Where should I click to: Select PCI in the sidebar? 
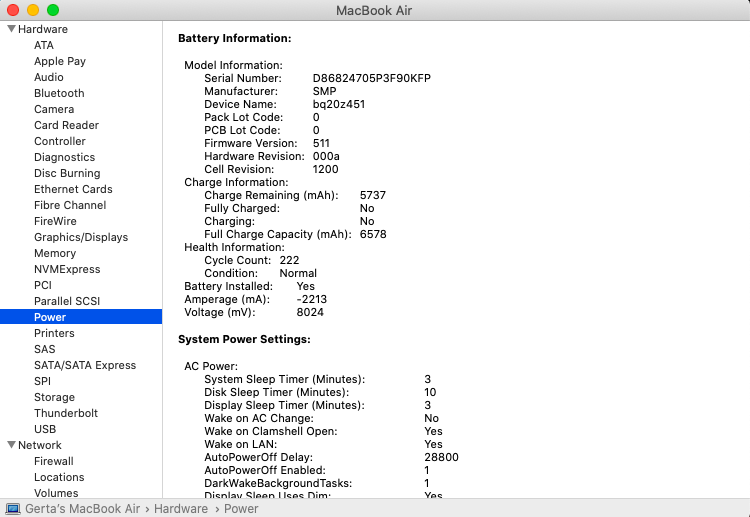43,285
